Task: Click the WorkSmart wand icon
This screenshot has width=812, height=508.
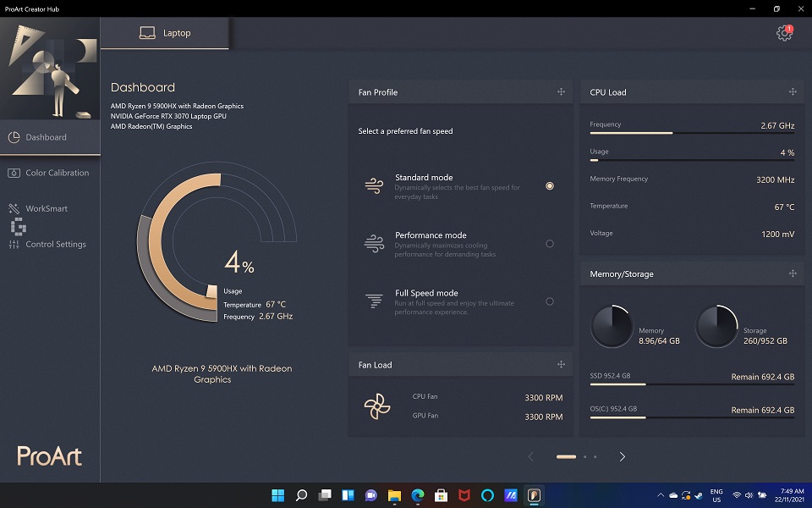Action: [x=14, y=208]
